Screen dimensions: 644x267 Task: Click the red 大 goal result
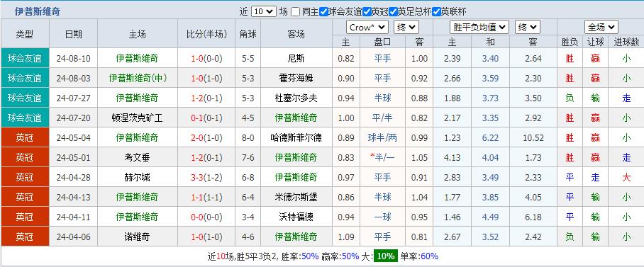coord(626,177)
